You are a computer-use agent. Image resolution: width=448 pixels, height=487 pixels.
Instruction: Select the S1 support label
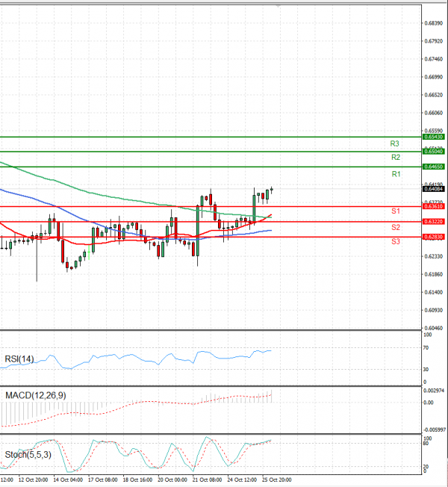[x=396, y=212]
